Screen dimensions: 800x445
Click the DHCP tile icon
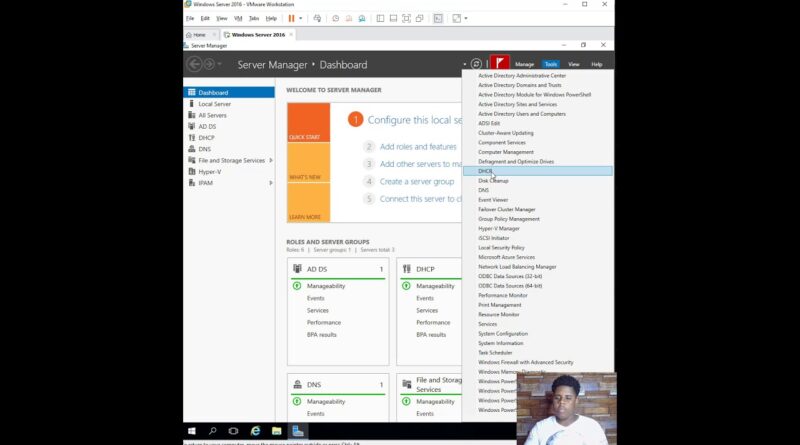pos(407,268)
